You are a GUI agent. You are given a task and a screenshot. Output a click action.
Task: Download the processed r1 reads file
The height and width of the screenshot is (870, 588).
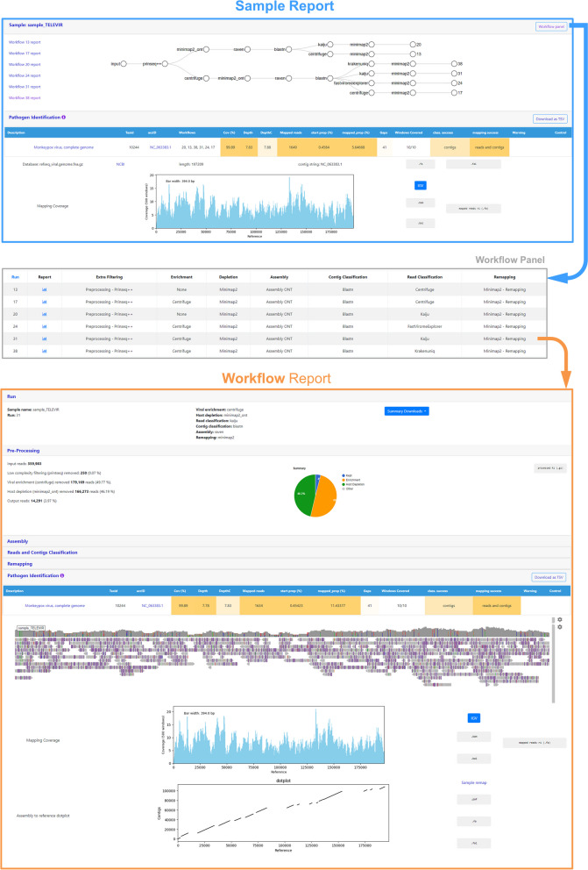coord(549,468)
